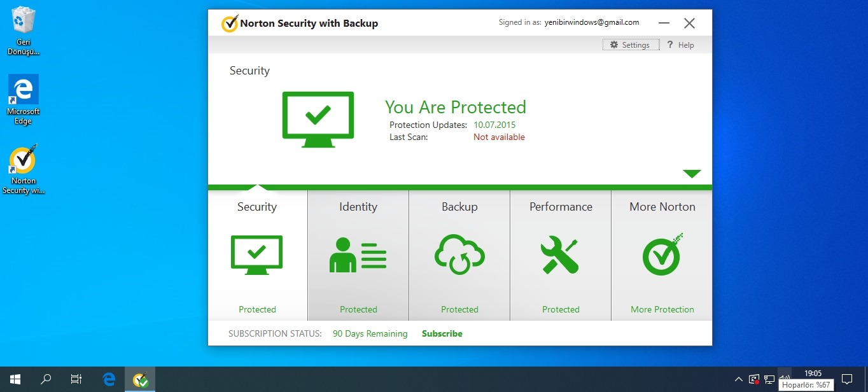Open taskbar search magnifier
This screenshot has width=868, height=392.
46,379
